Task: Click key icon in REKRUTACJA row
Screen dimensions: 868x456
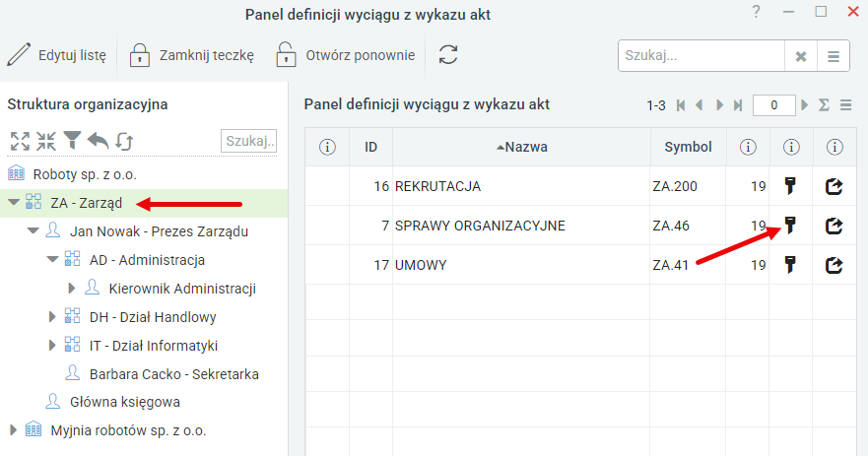Action: point(790,186)
